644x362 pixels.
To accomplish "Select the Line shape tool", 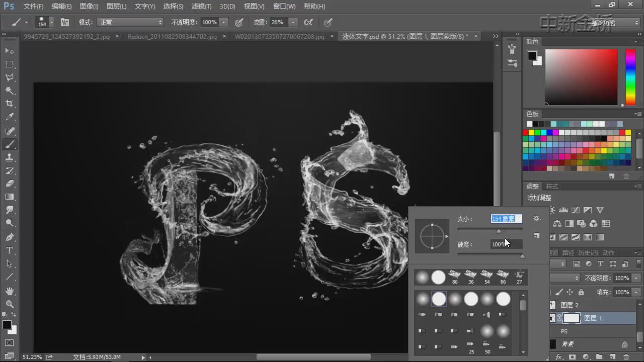I will point(10,276).
